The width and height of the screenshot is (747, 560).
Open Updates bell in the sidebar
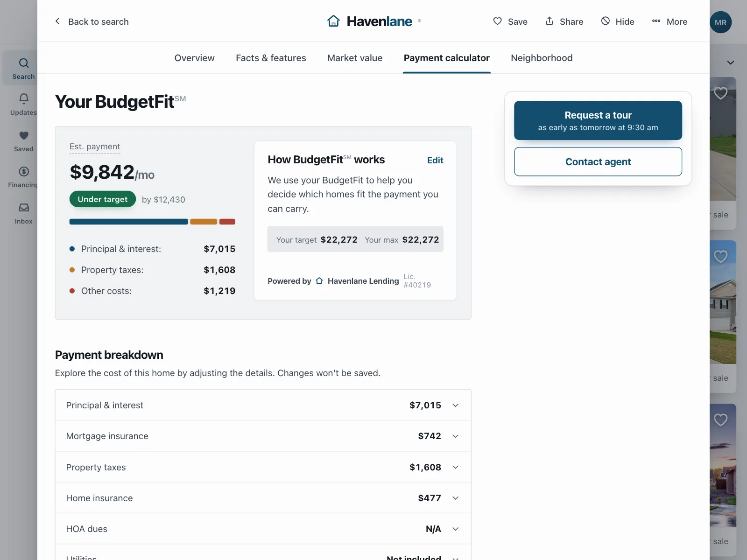point(23,104)
